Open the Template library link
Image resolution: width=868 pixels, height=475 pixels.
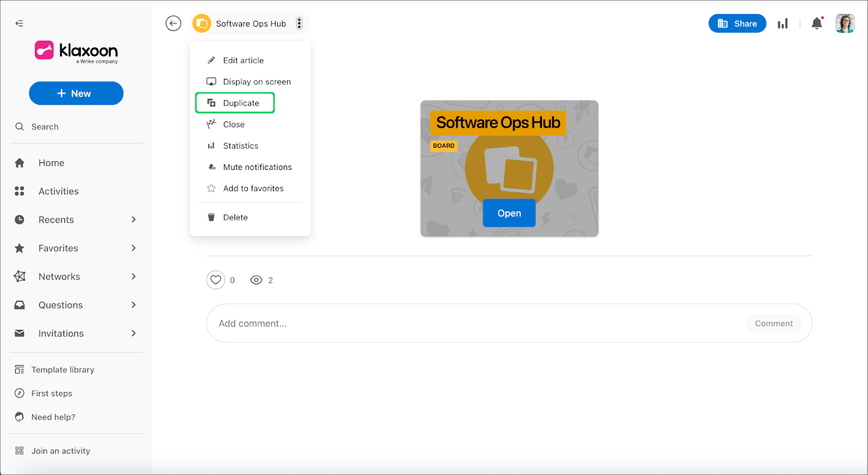coord(62,370)
